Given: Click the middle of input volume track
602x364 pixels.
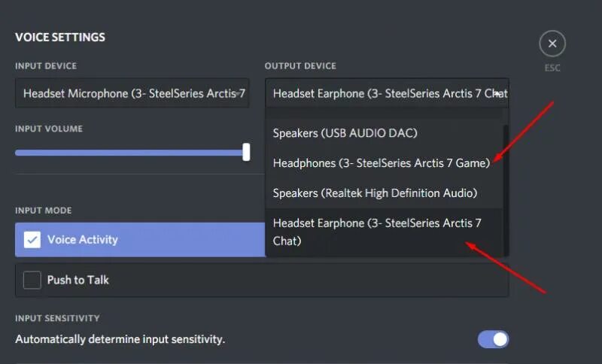Looking at the screenshot, I should point(130,153).
